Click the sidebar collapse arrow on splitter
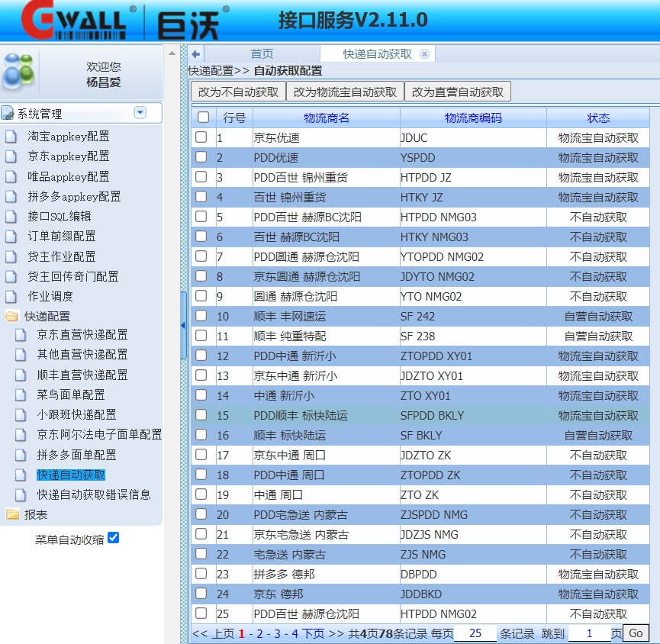 [183, 325]
